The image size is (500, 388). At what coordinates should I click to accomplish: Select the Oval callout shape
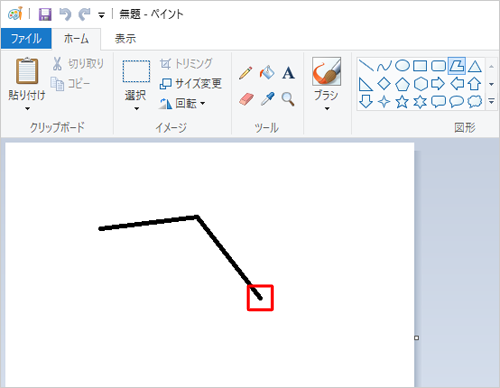click(457, 102)
